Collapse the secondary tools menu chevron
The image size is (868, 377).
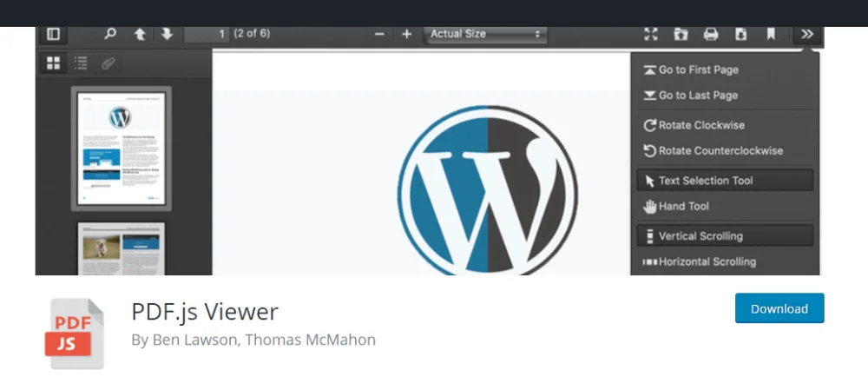[x=807, y=35]
